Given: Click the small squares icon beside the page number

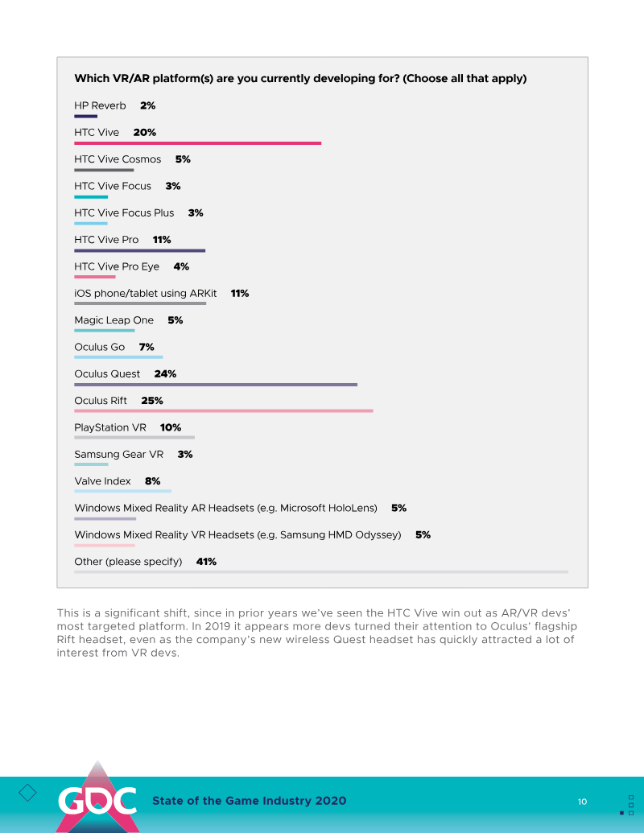Looking at the screenshot, I should [x=630, y=804].
